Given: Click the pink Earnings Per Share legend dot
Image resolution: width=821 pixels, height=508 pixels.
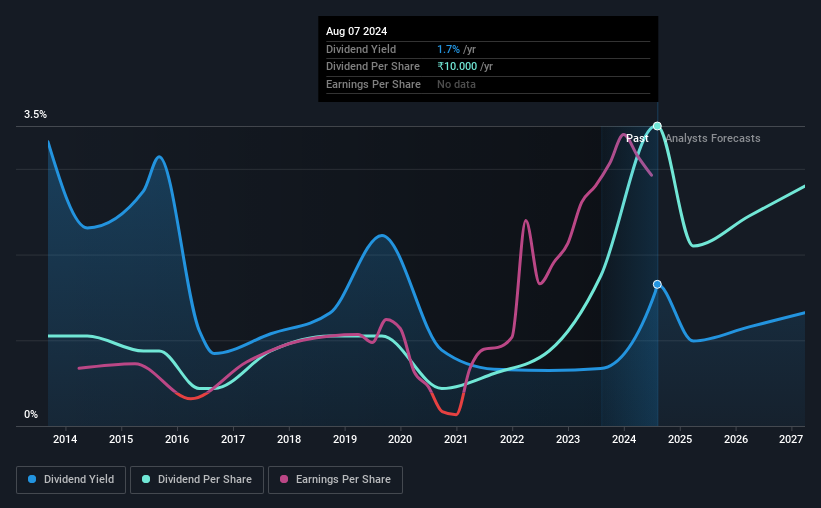Looking at the screenshot, I should [284, 479].
